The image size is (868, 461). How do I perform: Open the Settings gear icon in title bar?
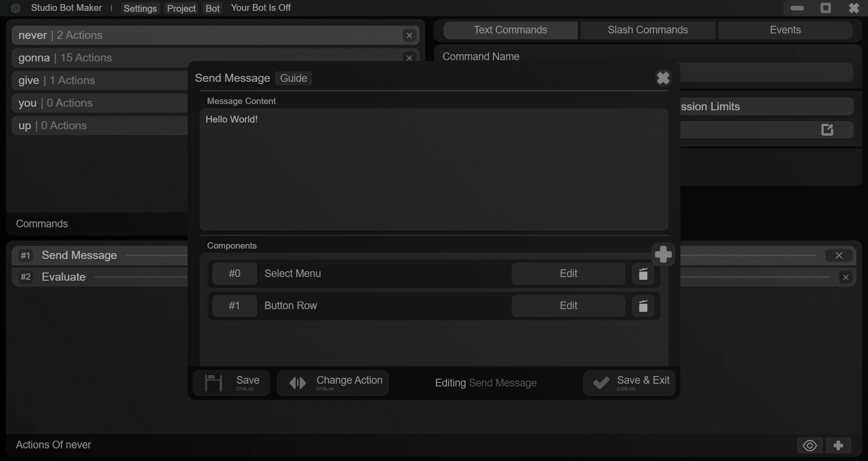pos(15,8)
